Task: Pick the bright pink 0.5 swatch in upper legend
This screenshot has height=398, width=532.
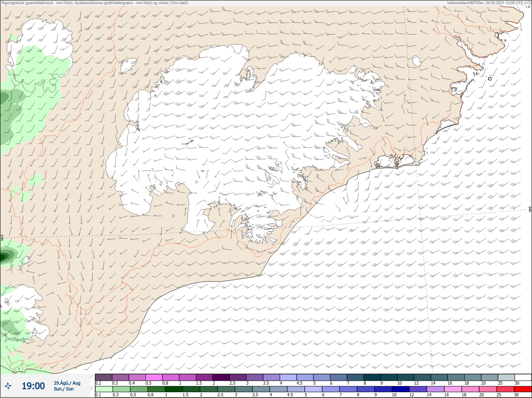Action: click(x=154, y=377)
